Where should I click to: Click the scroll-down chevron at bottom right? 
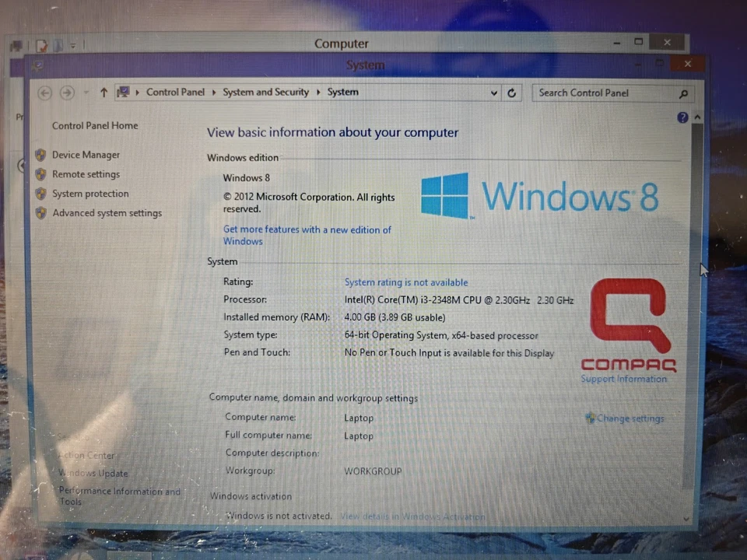tap(686, 517)
